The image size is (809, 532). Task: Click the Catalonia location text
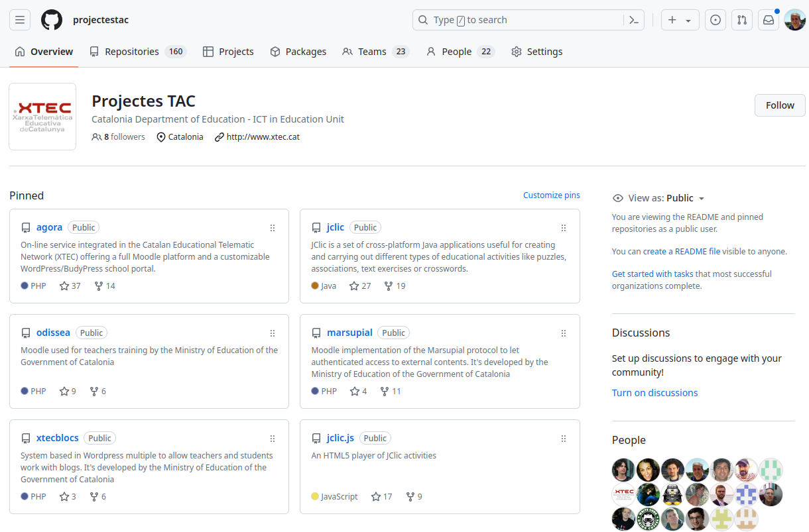coord(186,137)
